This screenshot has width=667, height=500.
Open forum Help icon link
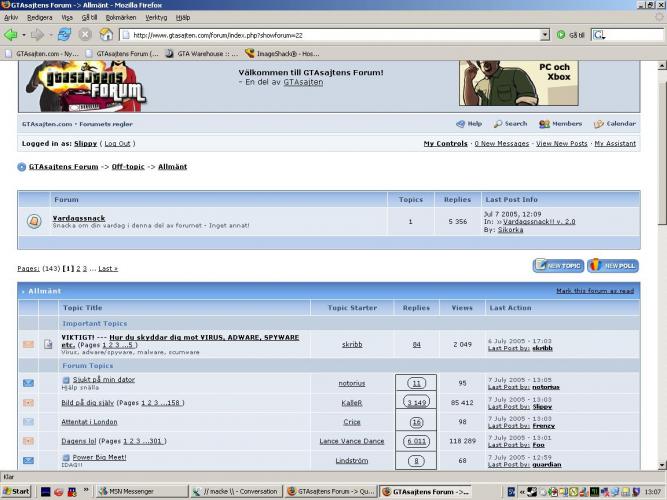pos(469,124)
